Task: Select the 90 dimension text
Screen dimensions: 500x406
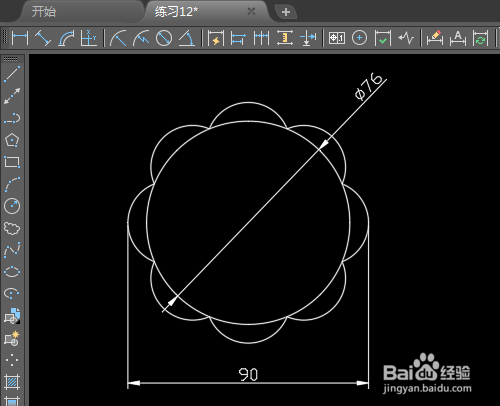Action: 248,374
